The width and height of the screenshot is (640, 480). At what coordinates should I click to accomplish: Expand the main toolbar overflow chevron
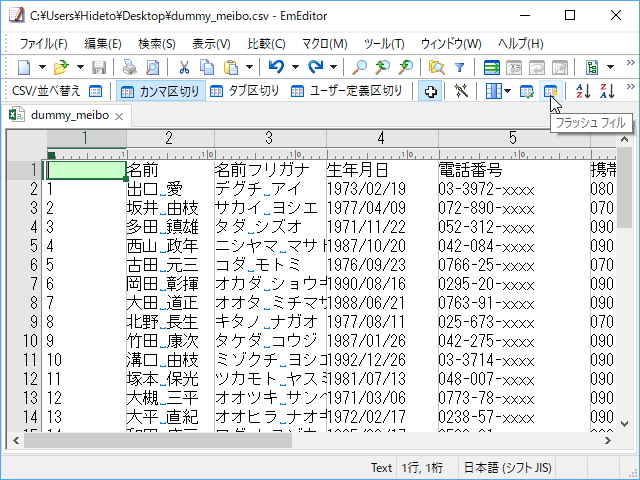631,62
